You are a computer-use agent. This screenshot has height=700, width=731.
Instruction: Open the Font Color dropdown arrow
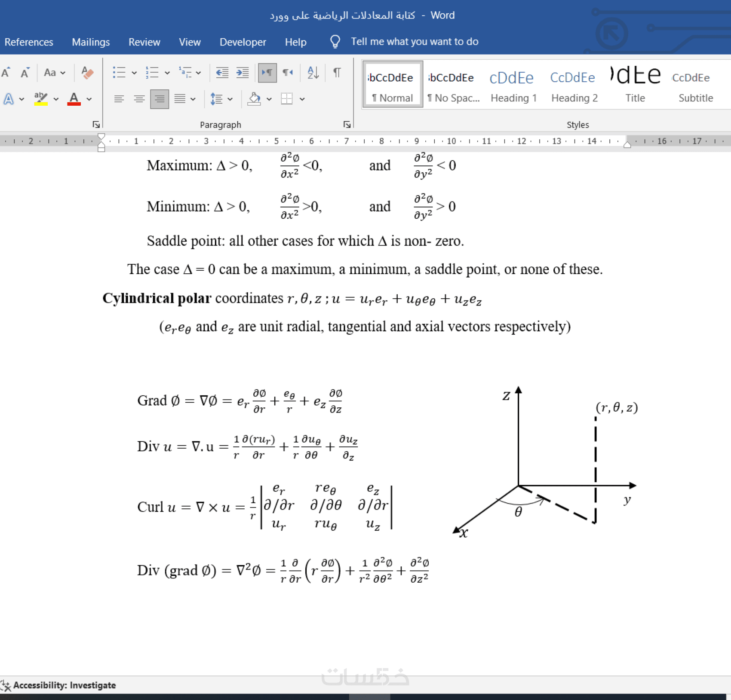pyautogui.click(x=89, y=99)
